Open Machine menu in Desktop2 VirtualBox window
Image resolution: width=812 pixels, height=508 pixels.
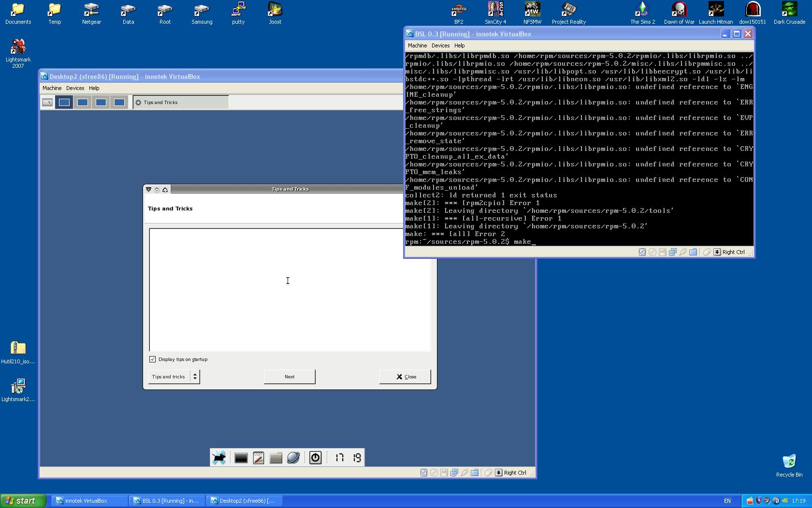52,88
